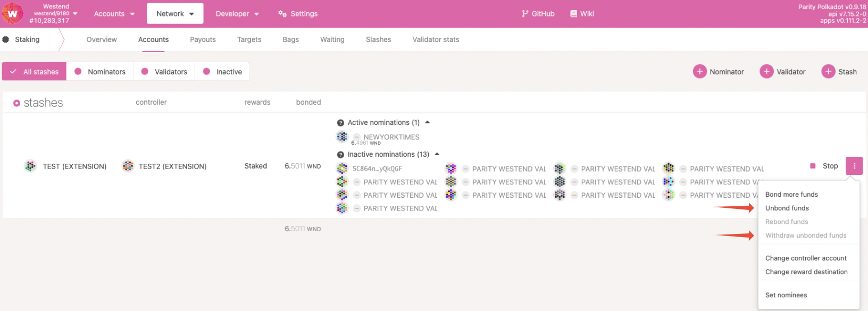Image resolution: width=868 pixels, height=311 pixels.
Task: Open the Wiki book icon
Action: pos(573,14)
